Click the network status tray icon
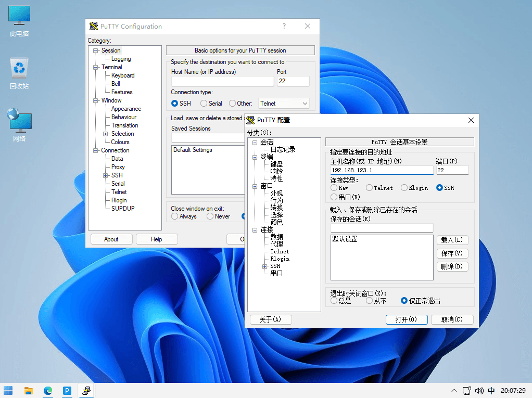532x398 pixels. tap(466, 391)
